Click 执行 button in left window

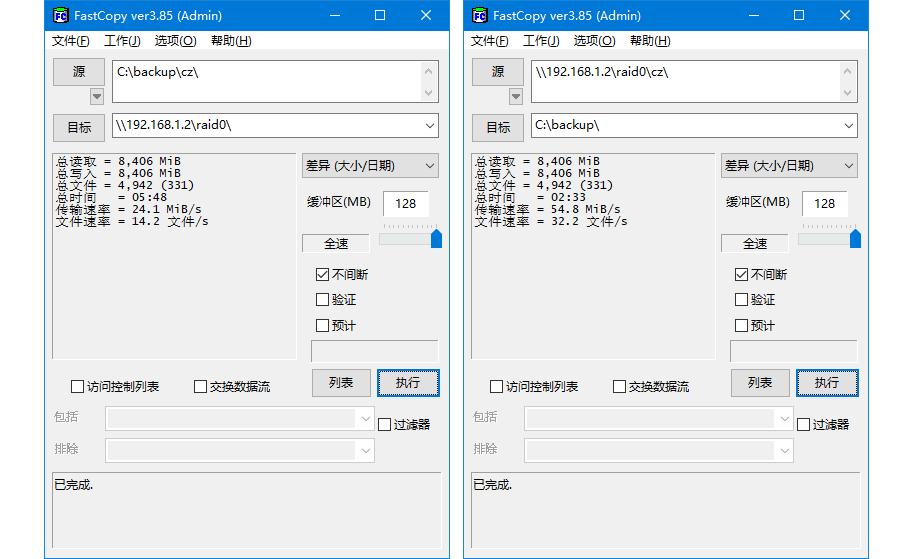tap(408, 383)
